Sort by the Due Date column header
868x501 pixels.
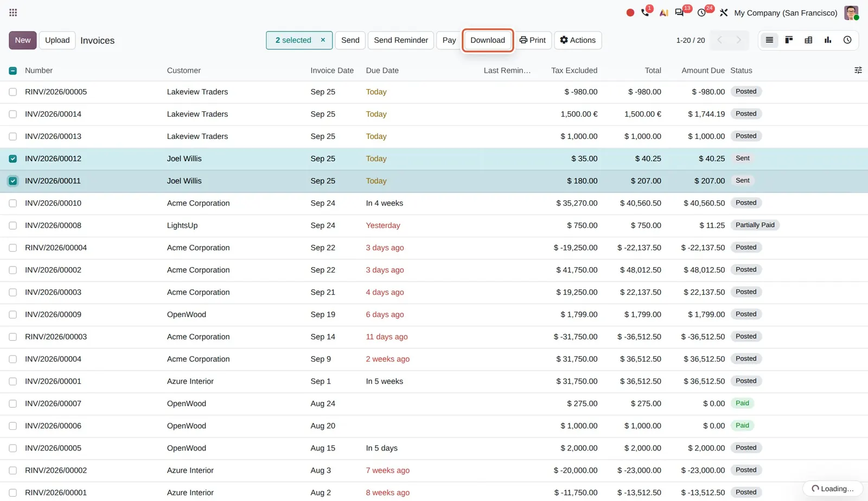(382, 71)
